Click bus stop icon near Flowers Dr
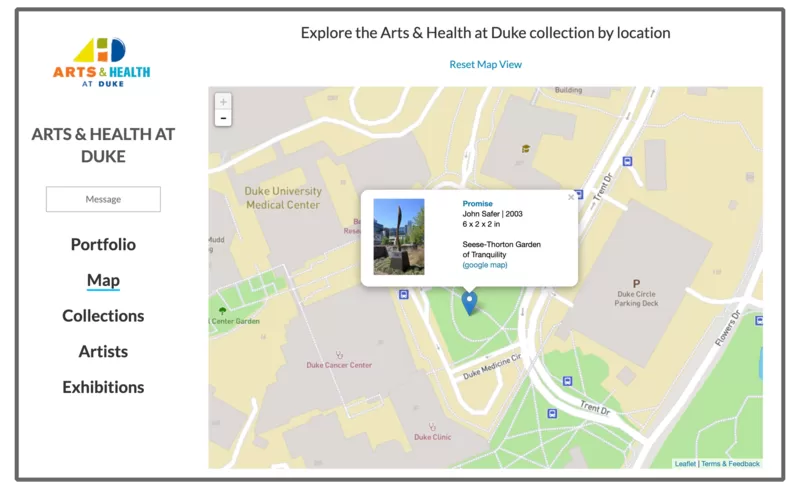Viewport: 800px width, 489px height. click(759, 321)
